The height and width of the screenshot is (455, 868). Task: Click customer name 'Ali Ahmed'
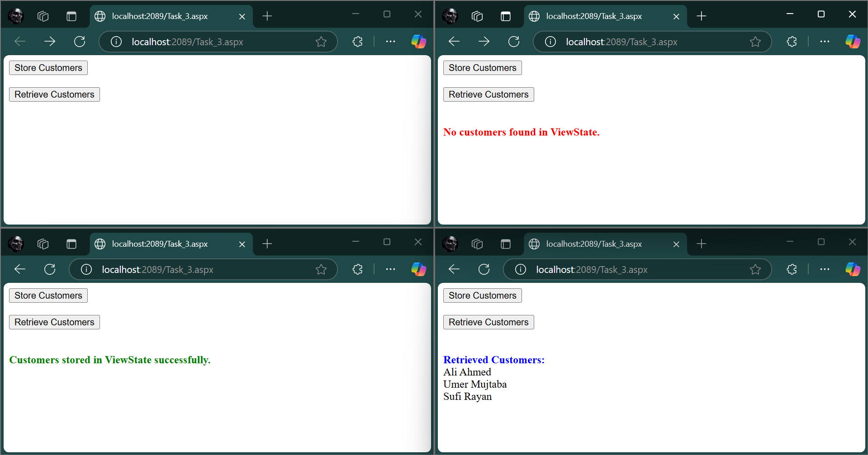[467, 372]
